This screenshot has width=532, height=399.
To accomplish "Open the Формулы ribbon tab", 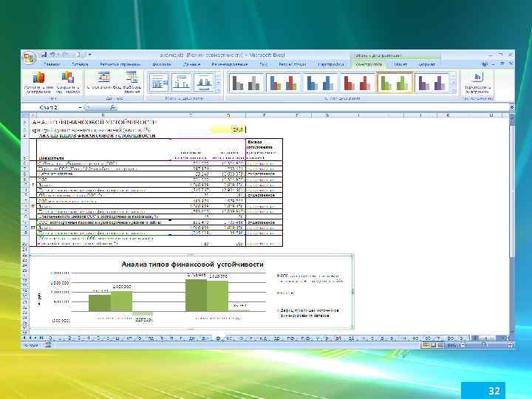I will [162, 64].
